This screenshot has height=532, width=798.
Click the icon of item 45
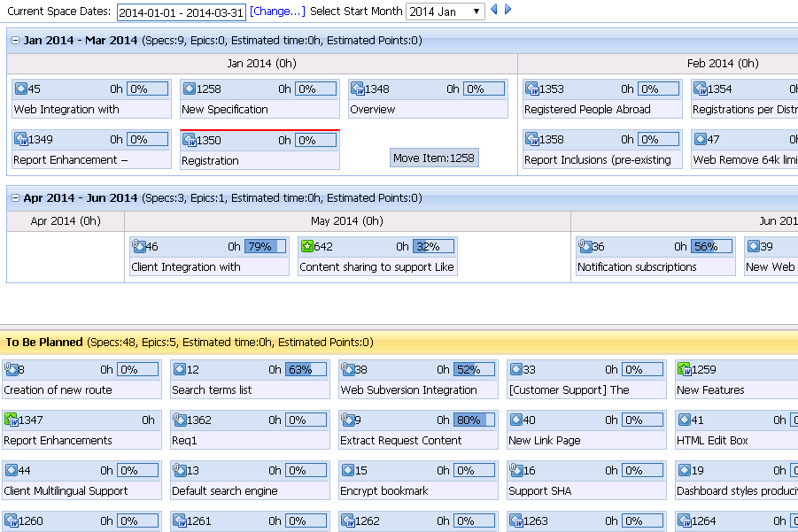20,89
